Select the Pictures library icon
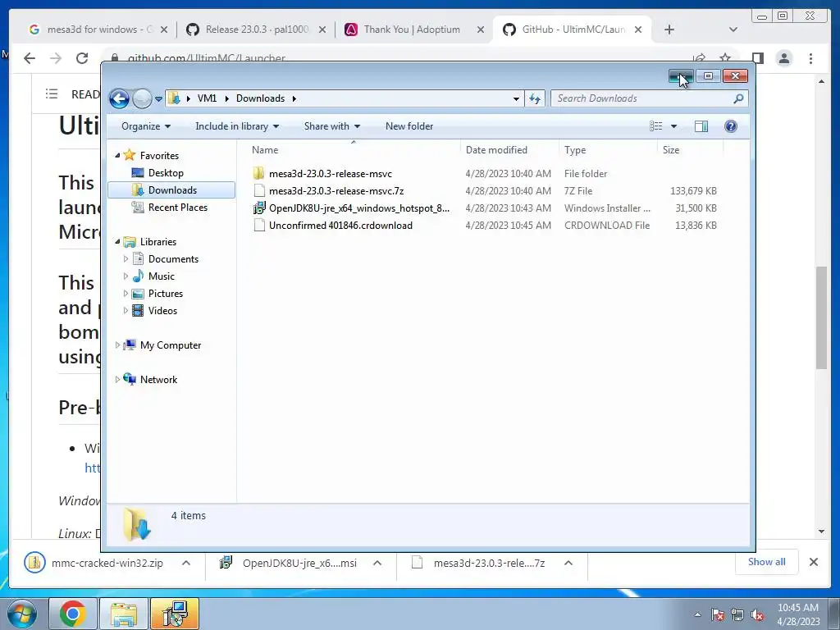This screenshot has height=630, width=840. click(138, 294)
